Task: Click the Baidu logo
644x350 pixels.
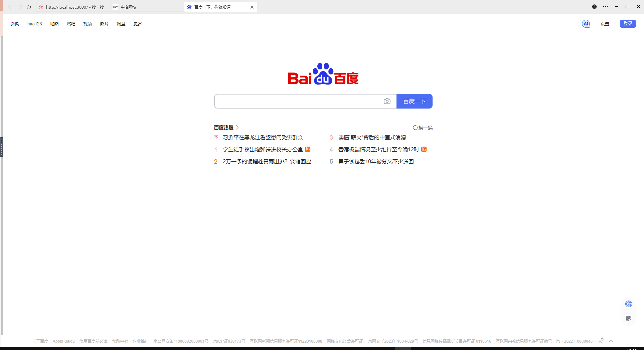Action: point(323,74)
